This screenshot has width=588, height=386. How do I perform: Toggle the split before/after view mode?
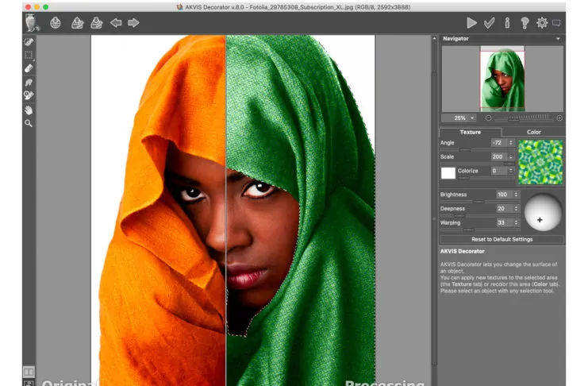(x=29, y=371)
